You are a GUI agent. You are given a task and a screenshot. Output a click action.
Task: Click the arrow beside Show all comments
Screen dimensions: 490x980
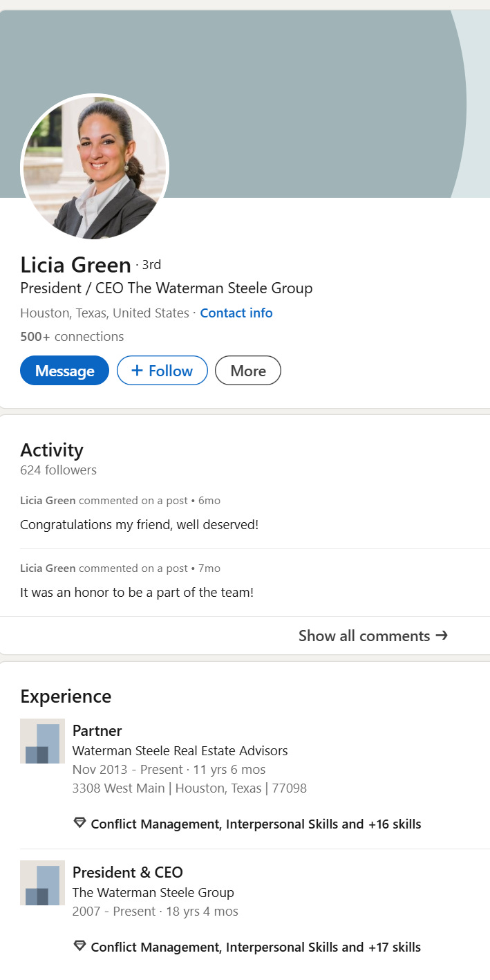[442, 636]
